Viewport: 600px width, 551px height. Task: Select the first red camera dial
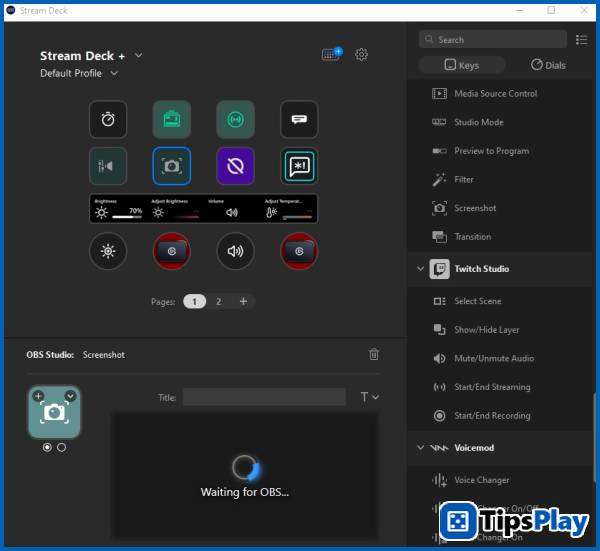(172, 251)
